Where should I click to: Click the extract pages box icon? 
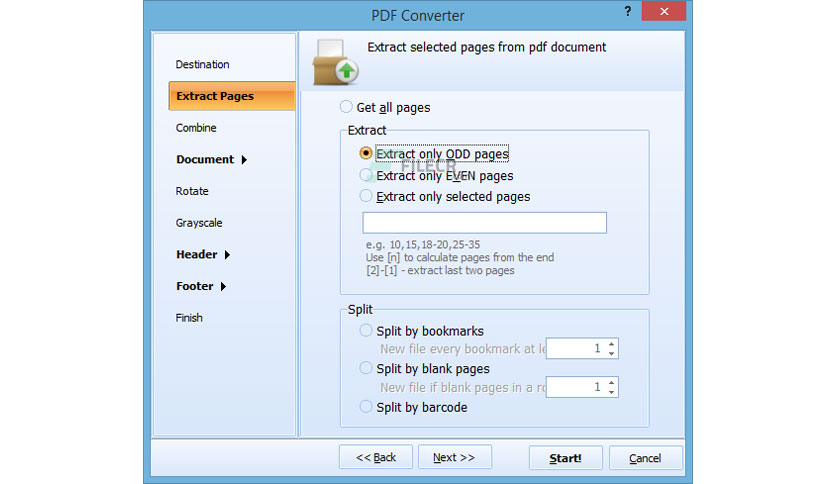335,62
